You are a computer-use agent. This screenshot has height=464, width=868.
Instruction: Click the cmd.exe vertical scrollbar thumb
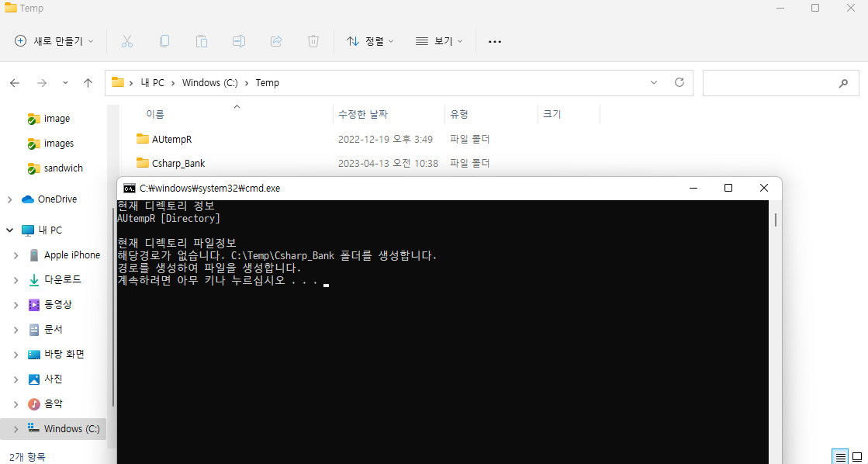click(x=776, y=220)
